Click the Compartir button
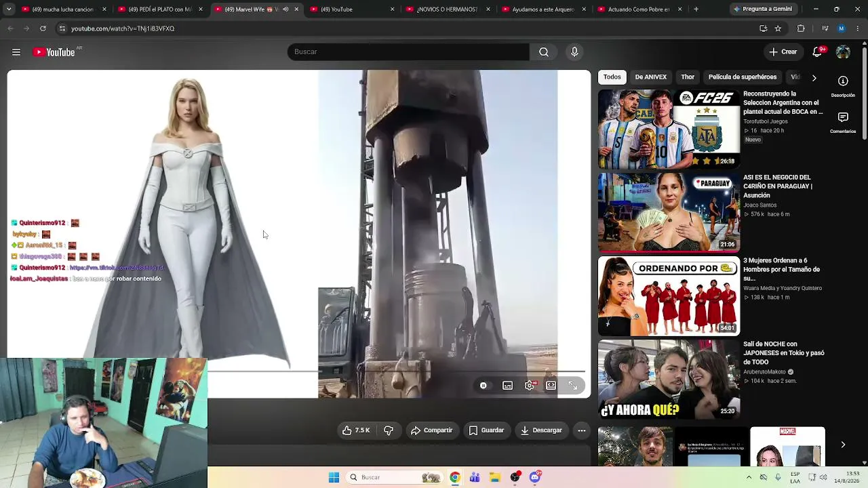This screenshot has width=868, height=488. pos(431,430)
